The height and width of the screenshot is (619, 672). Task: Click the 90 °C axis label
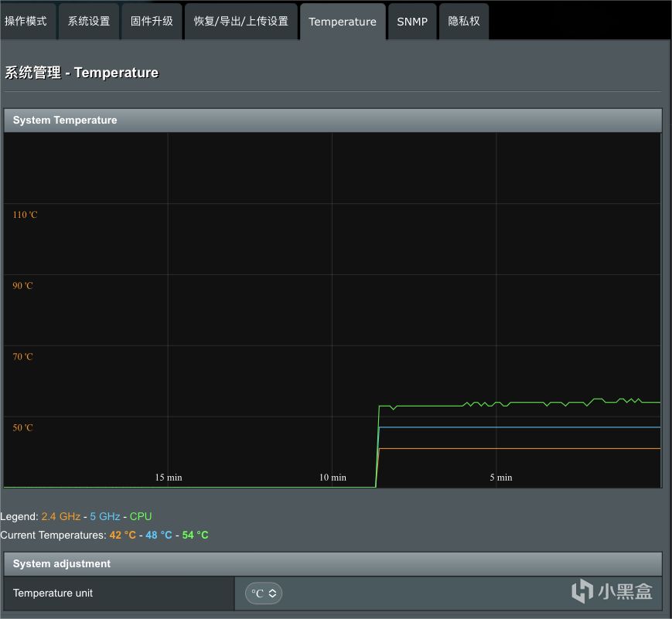pyautogui.click(x=22, y=286)
